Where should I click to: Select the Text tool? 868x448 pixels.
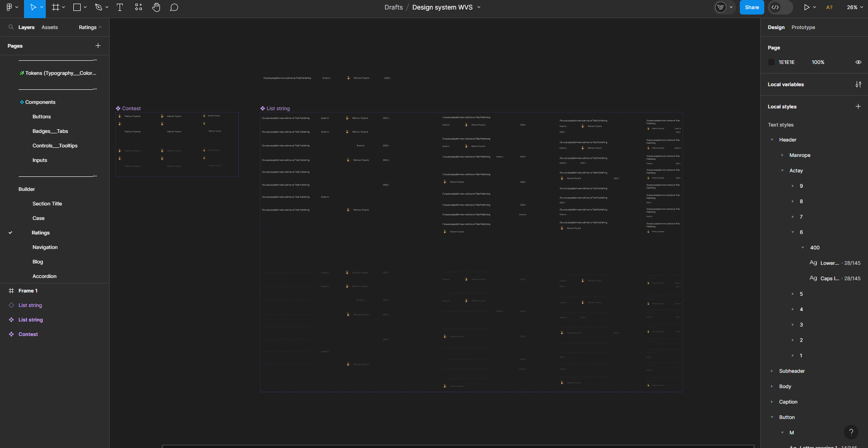[x=120, y=7]
